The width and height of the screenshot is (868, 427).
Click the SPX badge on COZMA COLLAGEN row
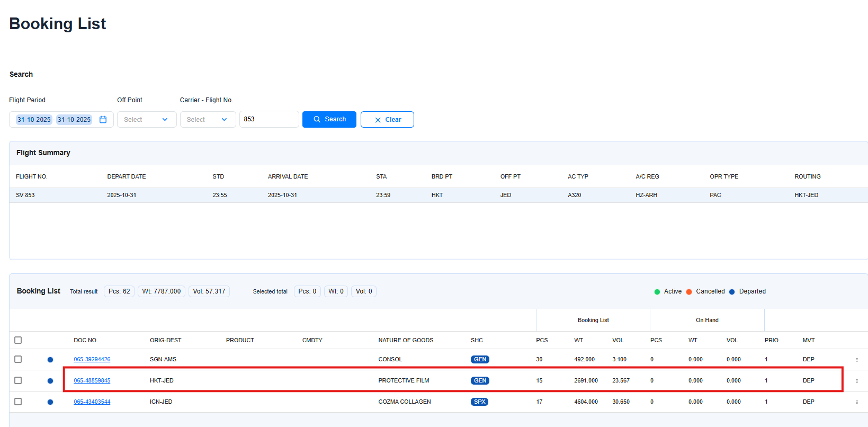(479, 402)
